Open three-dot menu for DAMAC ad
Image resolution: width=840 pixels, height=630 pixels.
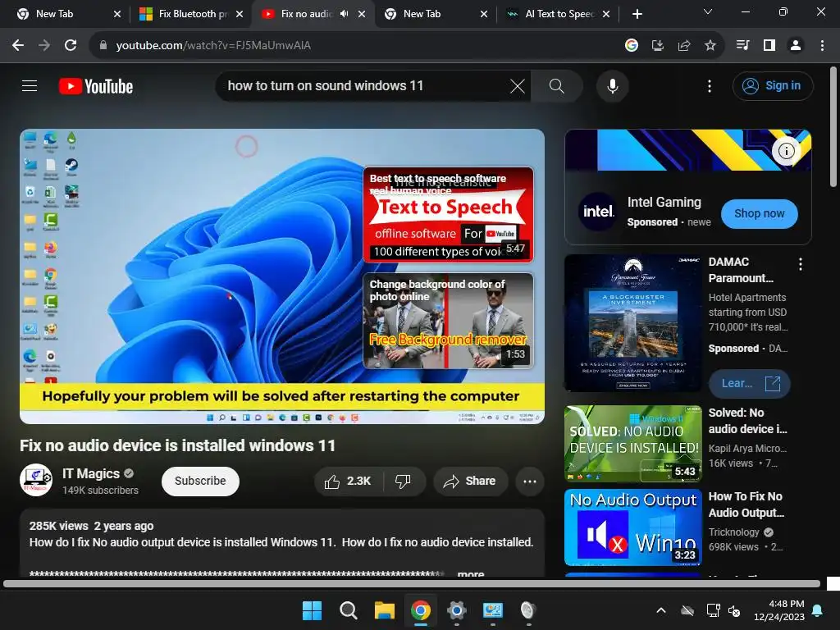coord(800,263)
